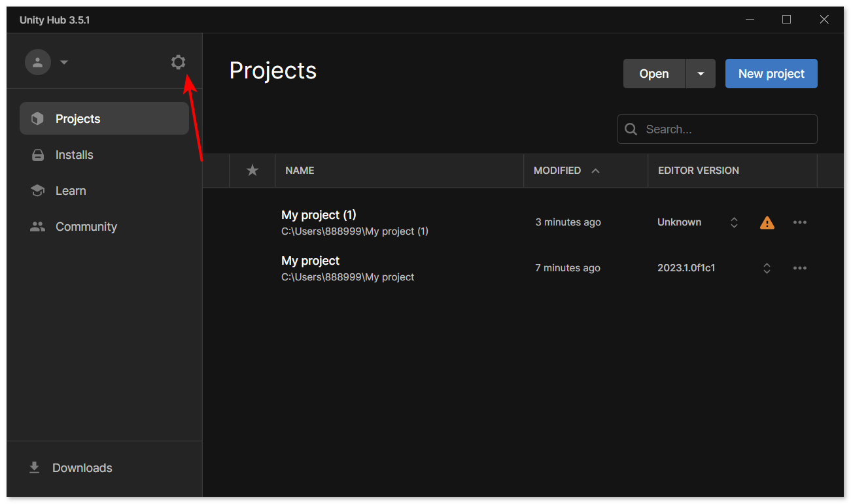This screenshot has height=504, width=851.
Task: Change editor version for My project (1)
Action: (734, 222)
